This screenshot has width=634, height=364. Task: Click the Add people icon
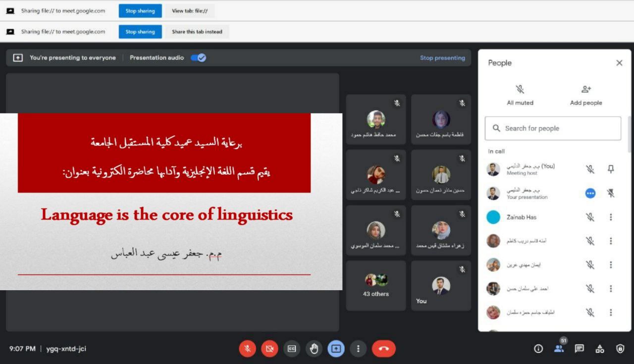pos(586,89)
